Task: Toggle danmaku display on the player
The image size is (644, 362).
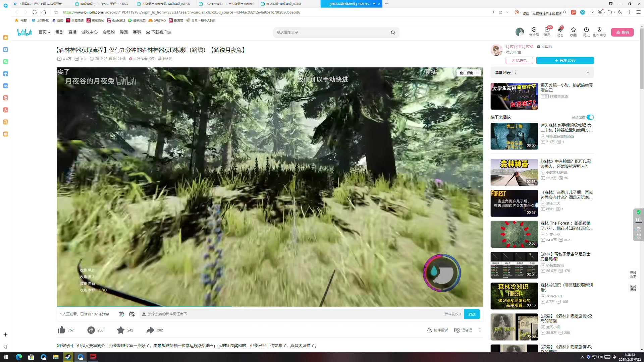Action: [121, 314]
